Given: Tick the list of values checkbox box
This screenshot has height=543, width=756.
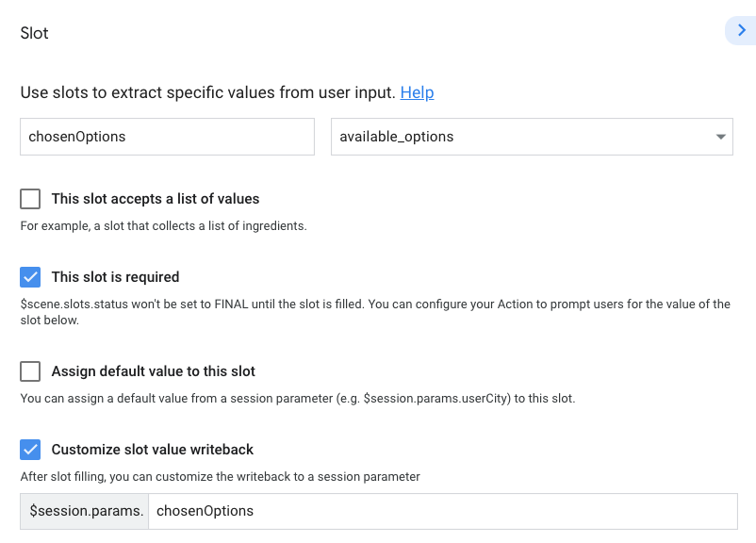Looking at the screenshot, I should [31, 199].
